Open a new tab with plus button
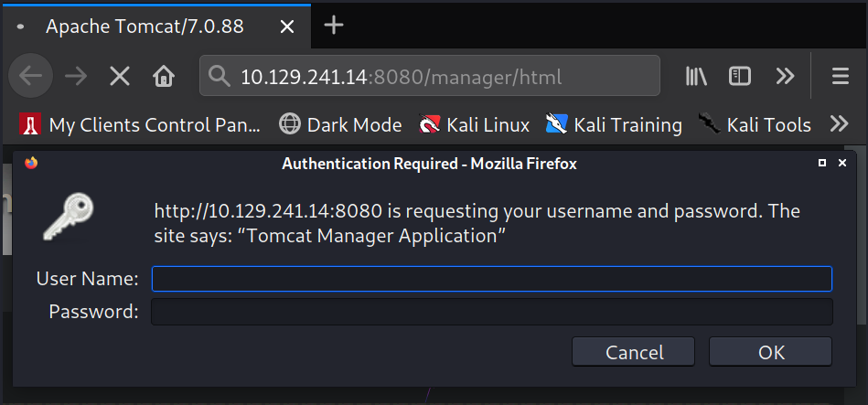The image size is (868, 405). coord(334,25)
